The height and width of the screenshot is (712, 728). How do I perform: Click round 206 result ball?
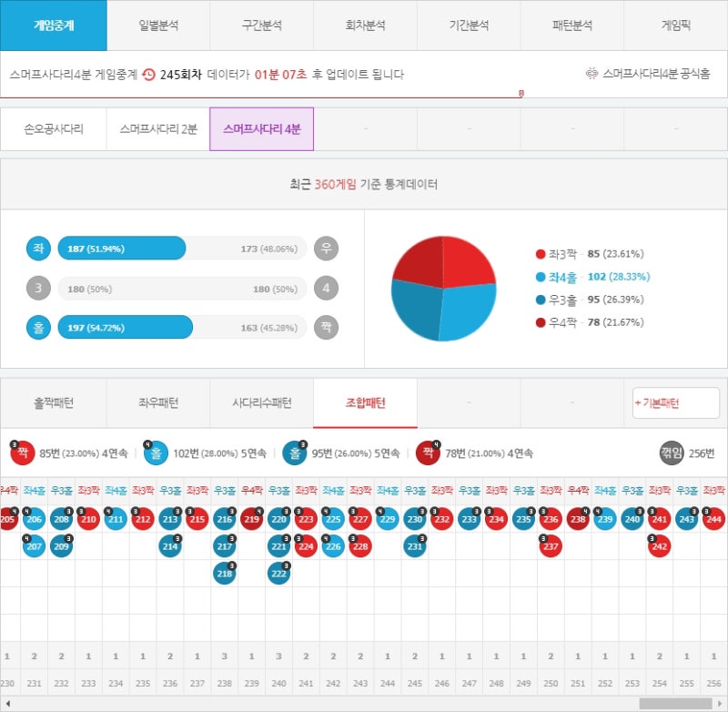34,519
